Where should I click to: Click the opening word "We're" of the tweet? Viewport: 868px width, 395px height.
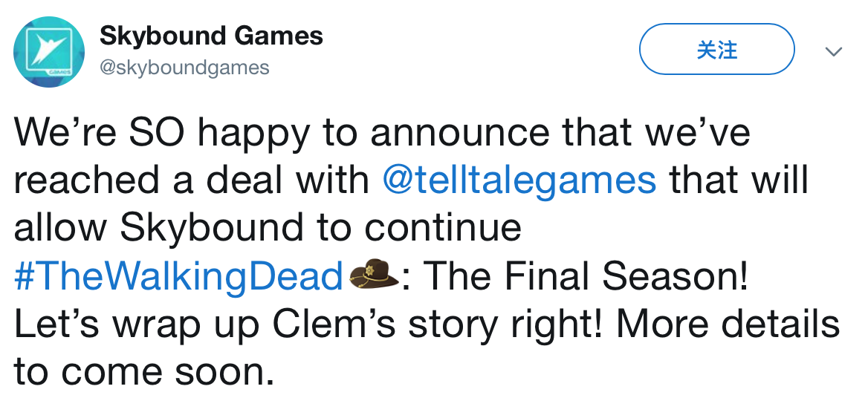coord(61,134)
